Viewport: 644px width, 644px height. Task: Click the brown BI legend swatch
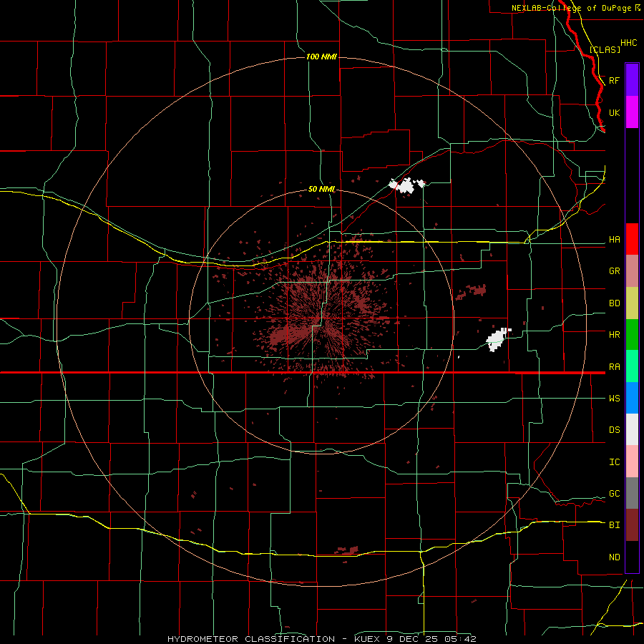coord(632,525)
